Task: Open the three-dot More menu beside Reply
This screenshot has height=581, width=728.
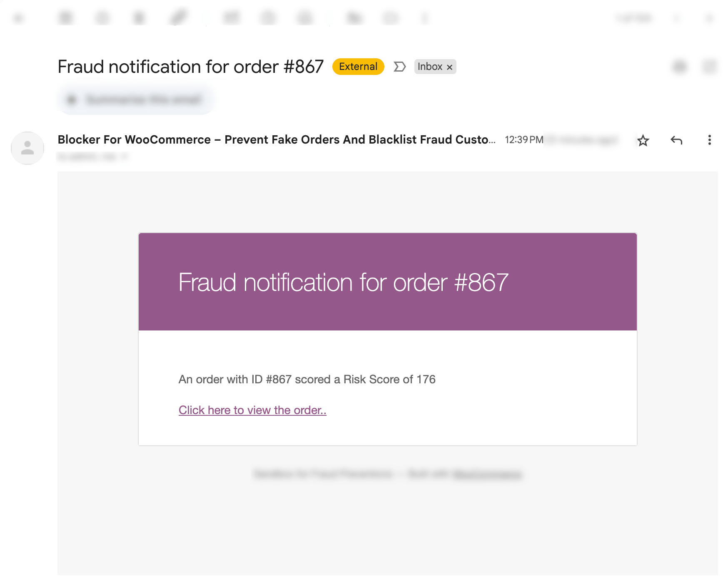Action: [709, 140]
